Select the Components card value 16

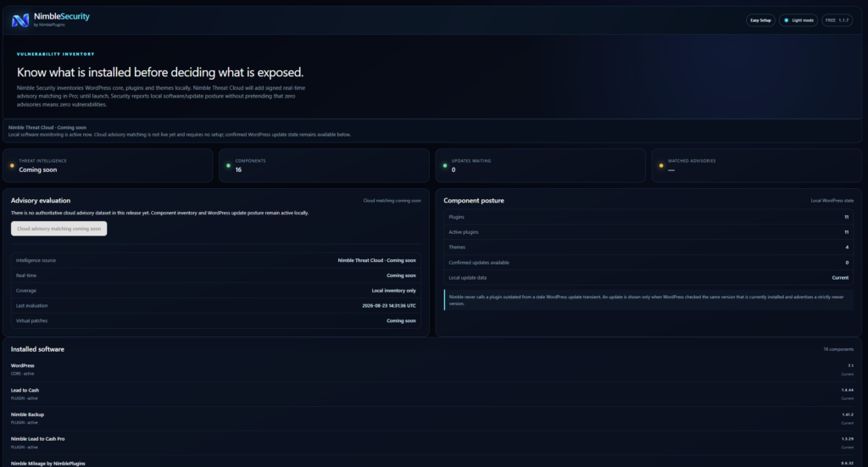click(238, 170)
